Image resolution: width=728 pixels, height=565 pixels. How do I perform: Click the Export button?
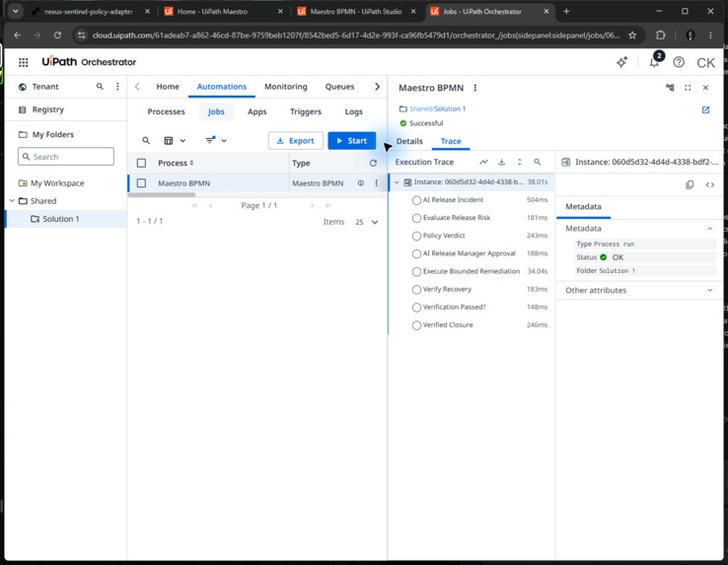point(295,141)
